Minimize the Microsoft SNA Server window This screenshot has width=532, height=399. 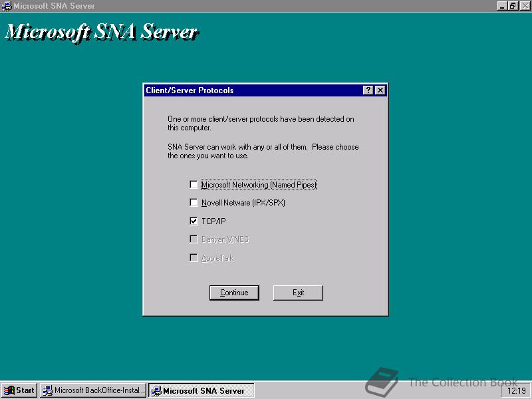click(502, 6)
